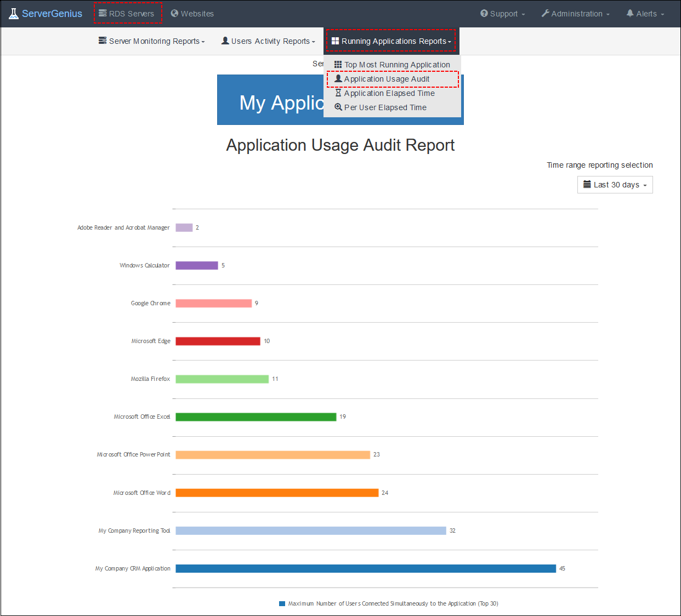Click the Google Chrome usage bar
This screenshot has height=616, width=681.
(214, 303)
